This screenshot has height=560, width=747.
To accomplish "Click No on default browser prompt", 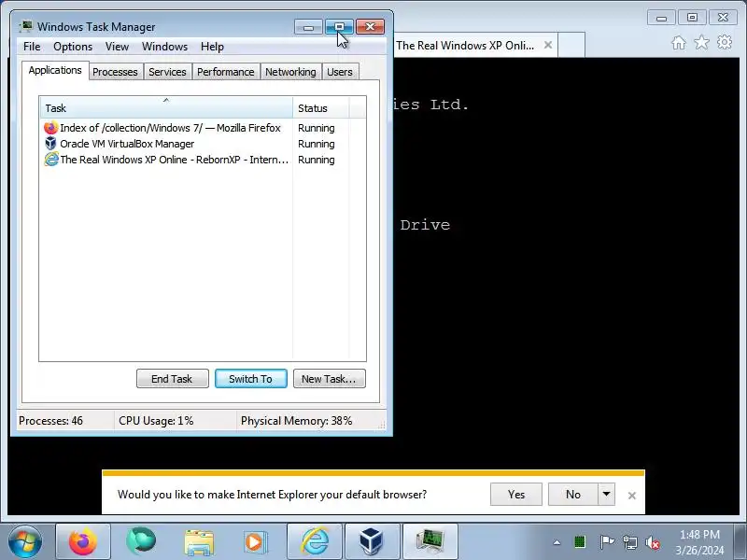I will [573, 495].
